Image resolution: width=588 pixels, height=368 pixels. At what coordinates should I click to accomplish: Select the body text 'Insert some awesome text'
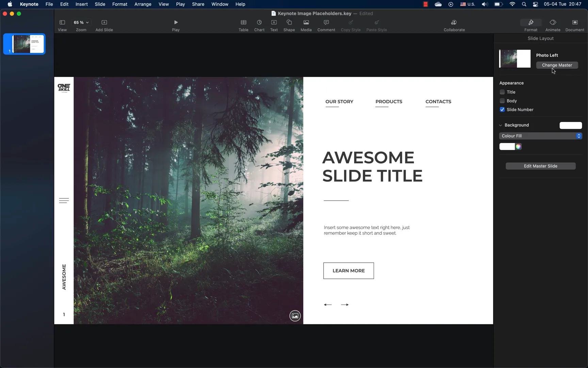366,230
